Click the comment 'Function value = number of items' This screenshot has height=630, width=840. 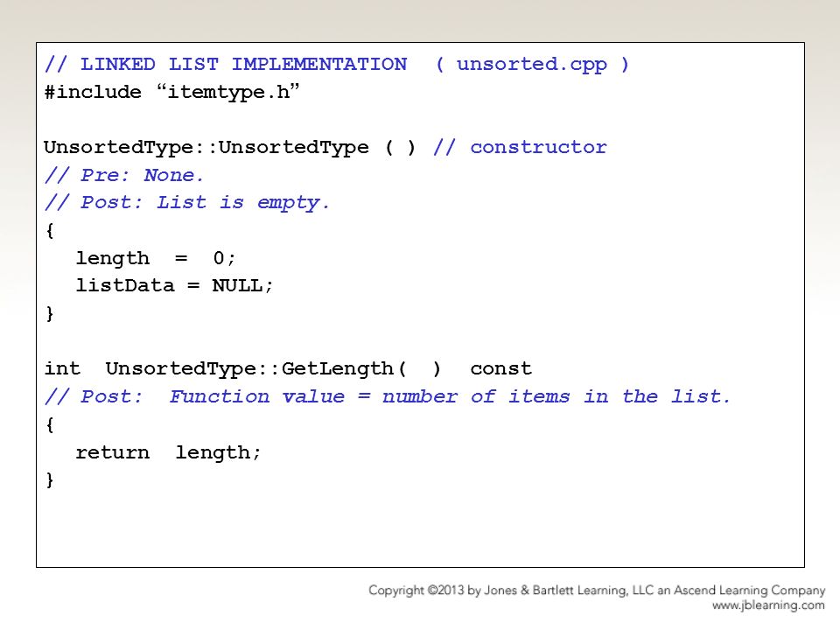point(369,396)
